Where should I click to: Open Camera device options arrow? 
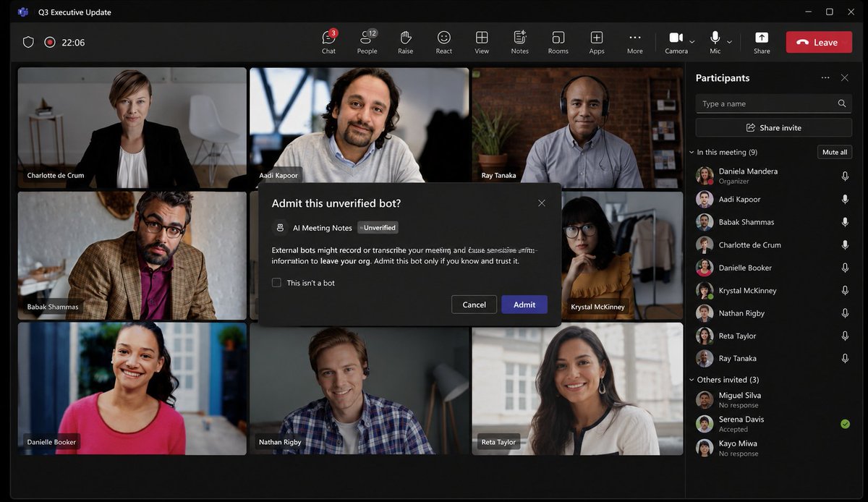(x=692, y=42)
